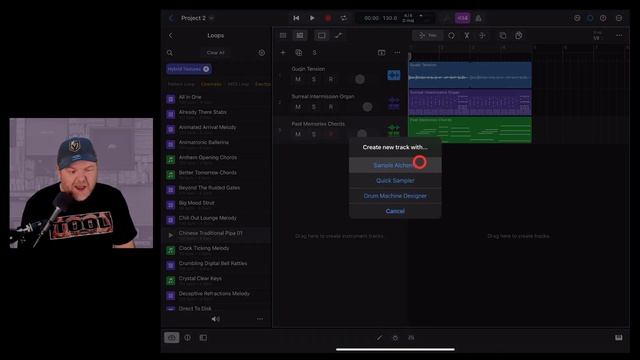
Task: Select the green Past Memories Chords region
Action: 470,130
